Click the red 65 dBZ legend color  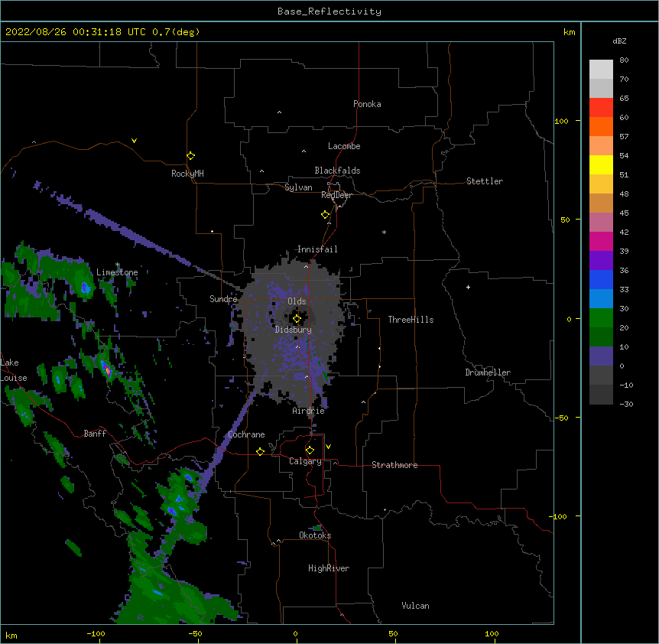coord(601,108)
